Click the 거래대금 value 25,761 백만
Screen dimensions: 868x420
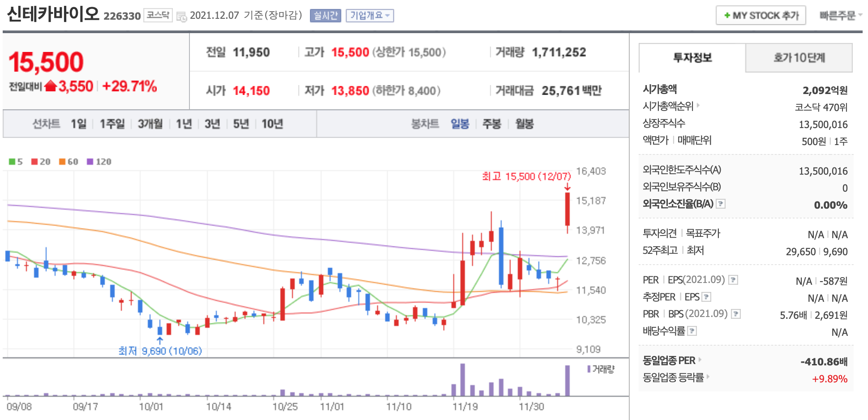[572, 91]
